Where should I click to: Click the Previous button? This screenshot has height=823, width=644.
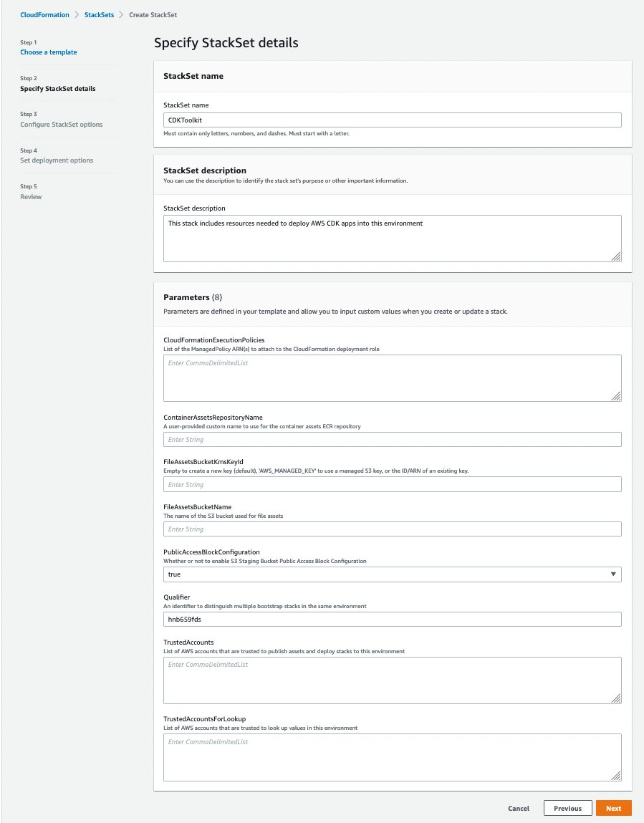[x=567, y=808]
